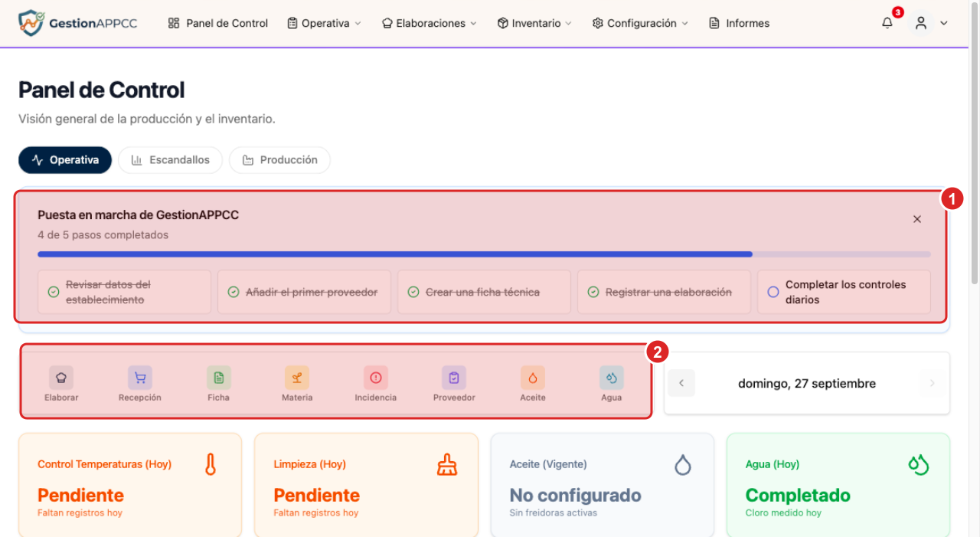Go to next day with right arrow
Screen dimensions: 980x537
pos(932,383)
